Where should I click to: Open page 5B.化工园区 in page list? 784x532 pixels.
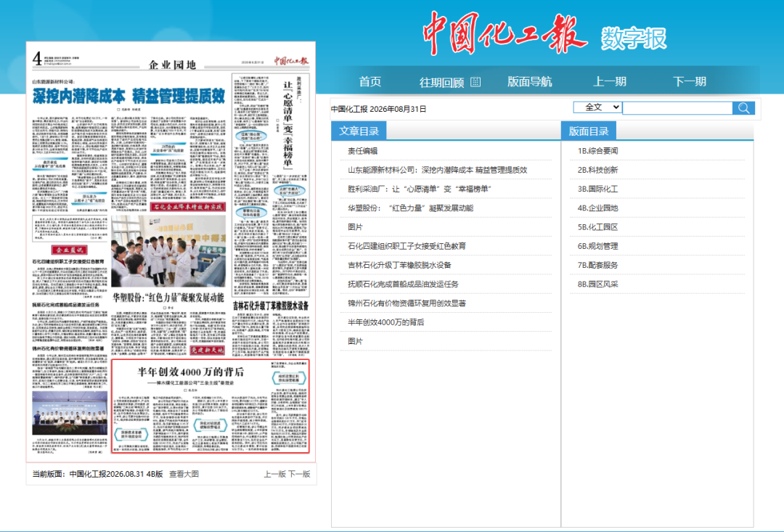coord(597,227)
